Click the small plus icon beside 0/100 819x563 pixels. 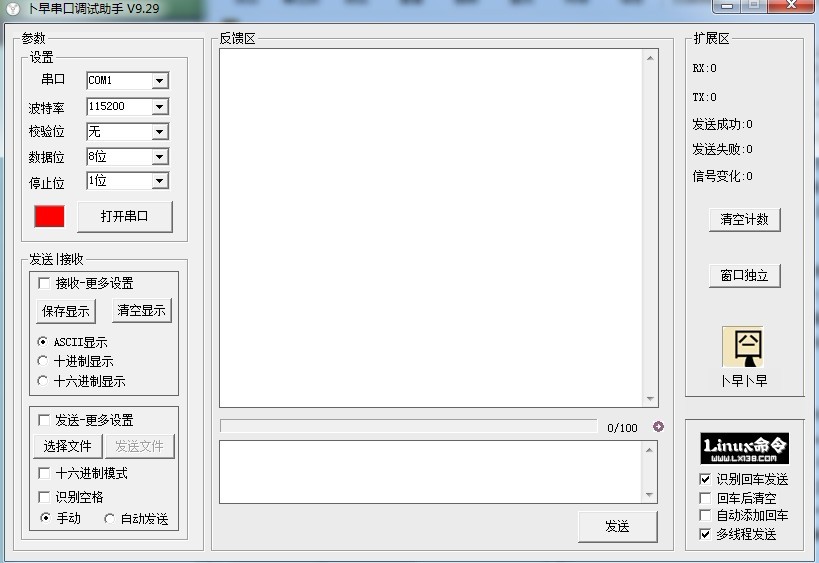[x=658, y=427]
